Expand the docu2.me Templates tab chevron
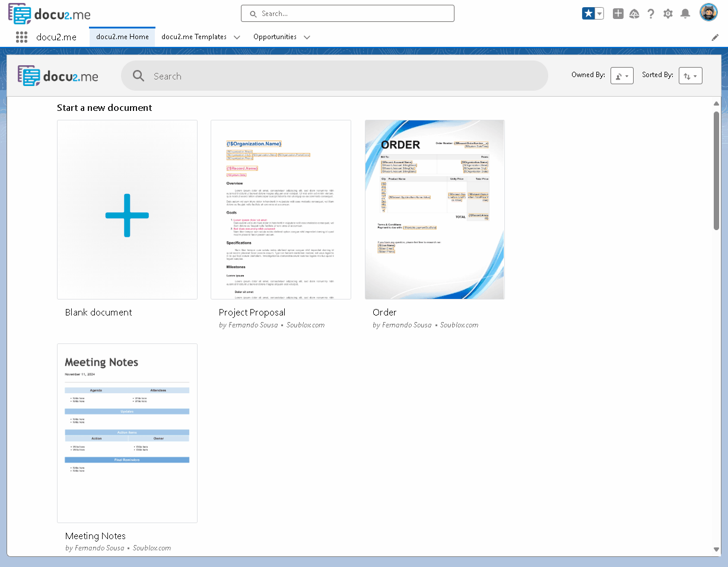The width and height of the screenshot is (728, 567). (x=237, y=37)
